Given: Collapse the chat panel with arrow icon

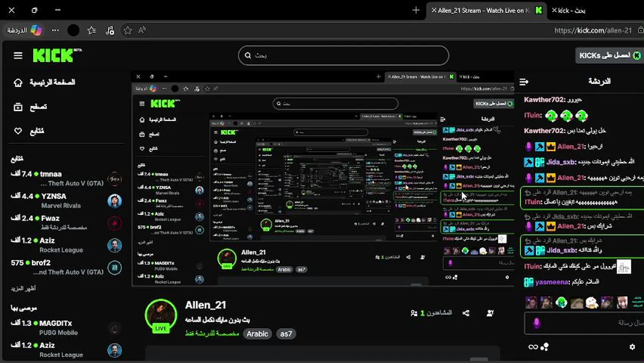Looking at the screenshot, I should pos(524,82).
